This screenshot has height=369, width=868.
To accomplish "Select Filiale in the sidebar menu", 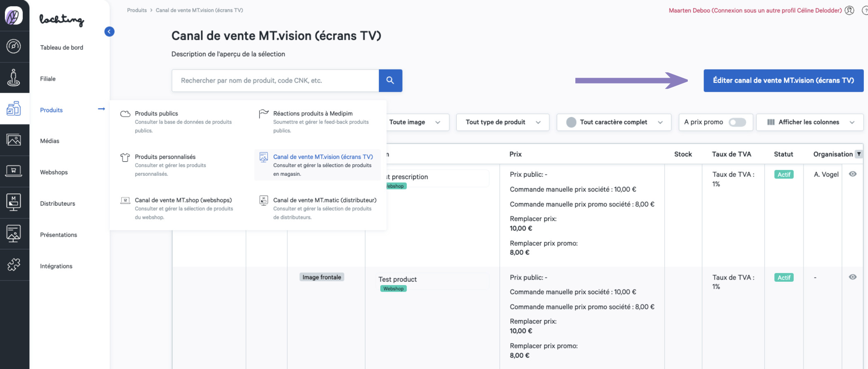I will click(x=48, y=79).
